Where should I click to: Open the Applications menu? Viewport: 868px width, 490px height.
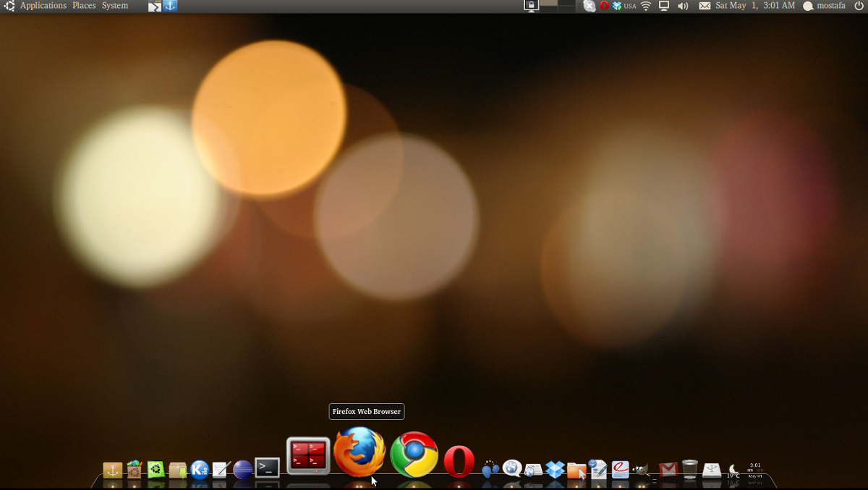point(43,6)
